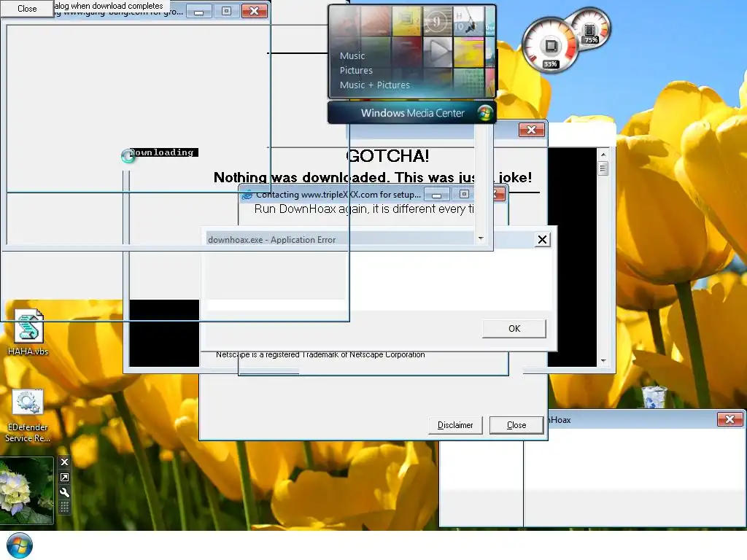Minimize the top-left download window

point(199,12)
